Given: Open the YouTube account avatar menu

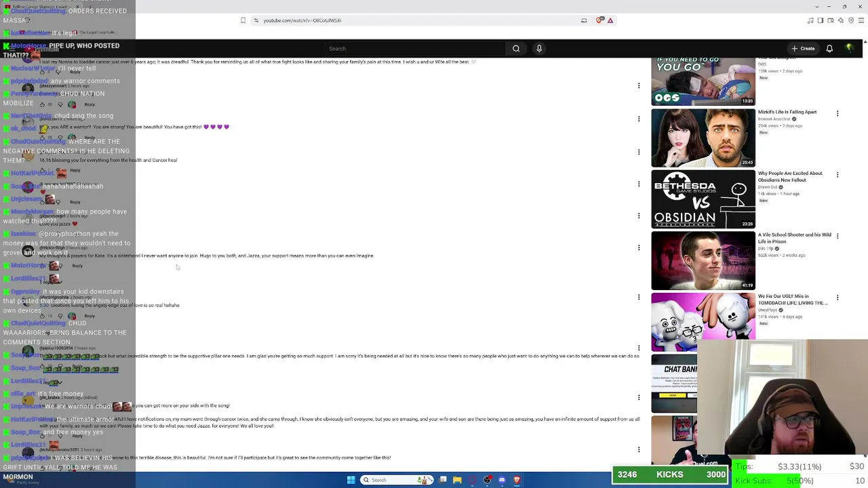Looking at the screenshot, I should 849,49.
